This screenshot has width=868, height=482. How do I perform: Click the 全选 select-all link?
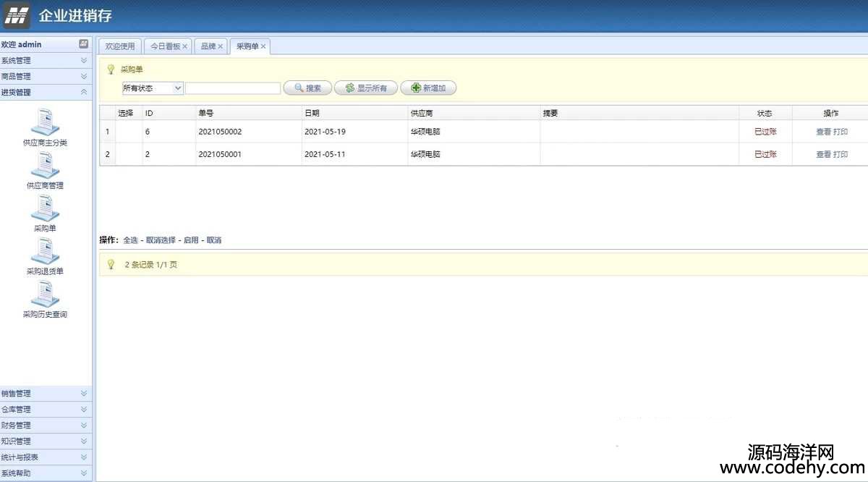click(130, 240)
